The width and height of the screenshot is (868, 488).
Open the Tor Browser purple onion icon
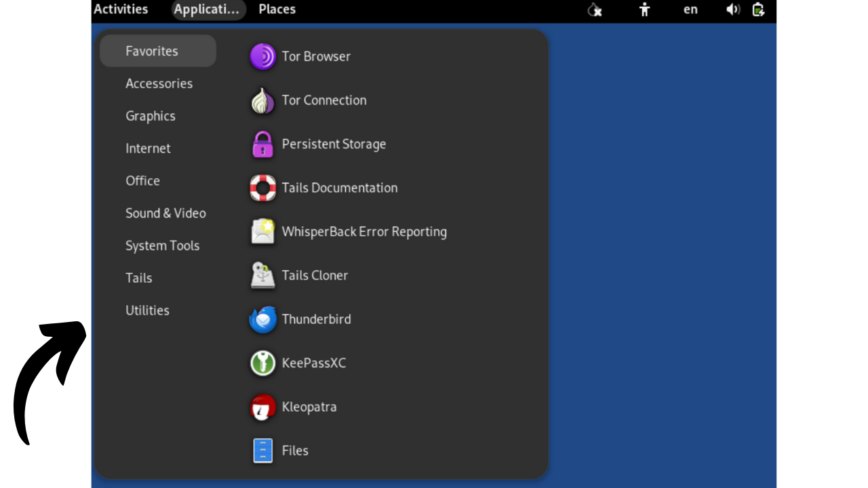click(x=262, y=57)
